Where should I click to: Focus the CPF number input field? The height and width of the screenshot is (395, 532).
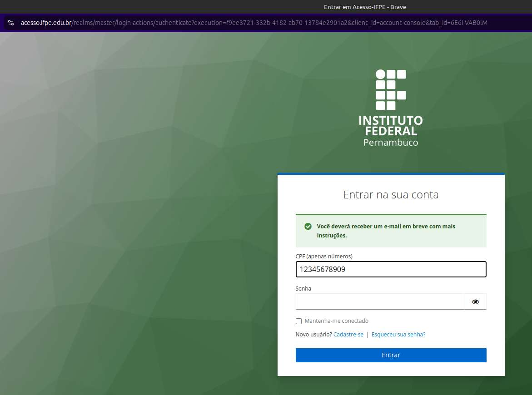tap(391, 269)
